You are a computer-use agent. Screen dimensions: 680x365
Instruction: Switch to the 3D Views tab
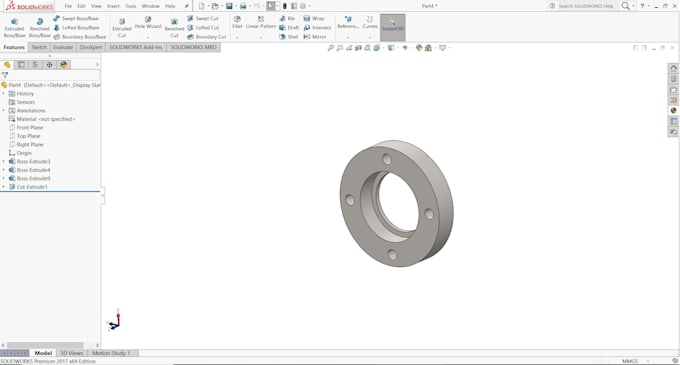click(x=72, y=353)
